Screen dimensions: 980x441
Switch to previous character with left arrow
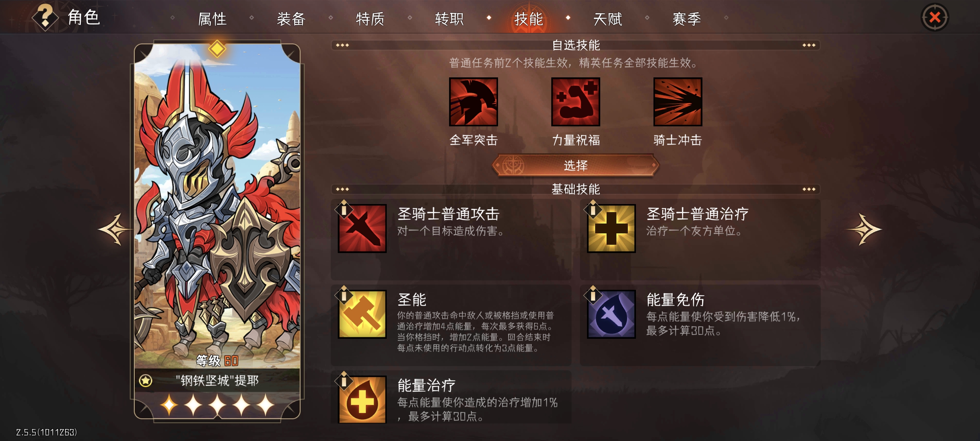[x=115, y=230]
